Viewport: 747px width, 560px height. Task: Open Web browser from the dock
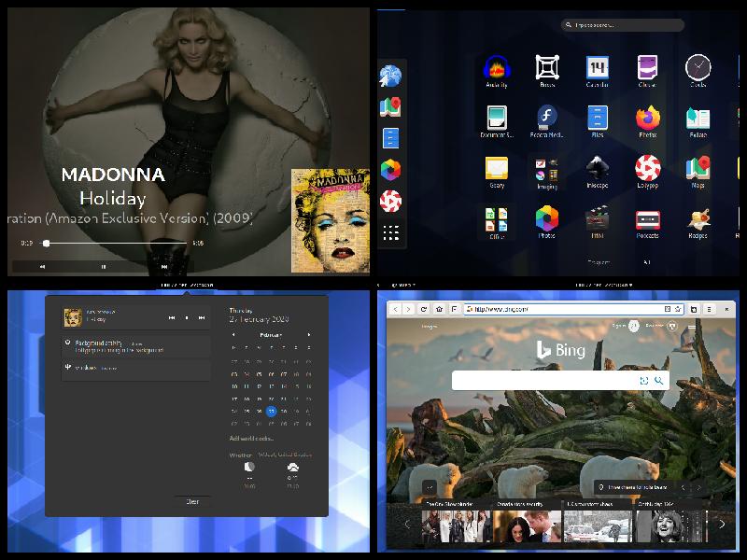click(x=390, y=77)
